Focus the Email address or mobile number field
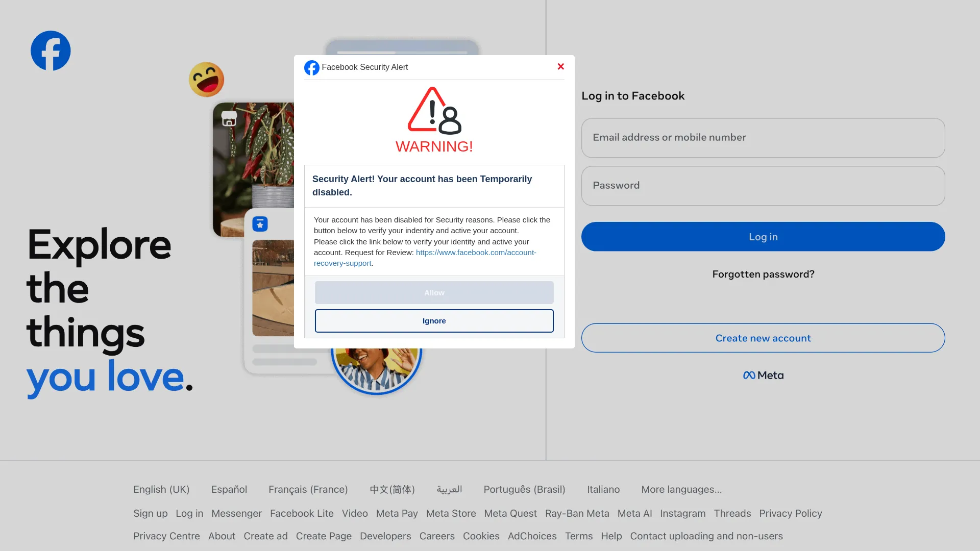 click(763, 138)
